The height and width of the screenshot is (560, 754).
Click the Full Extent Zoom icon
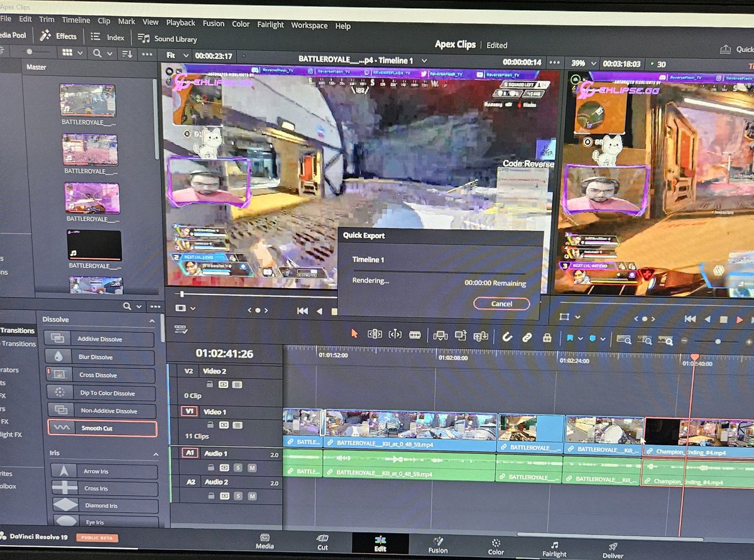(624, 340)
